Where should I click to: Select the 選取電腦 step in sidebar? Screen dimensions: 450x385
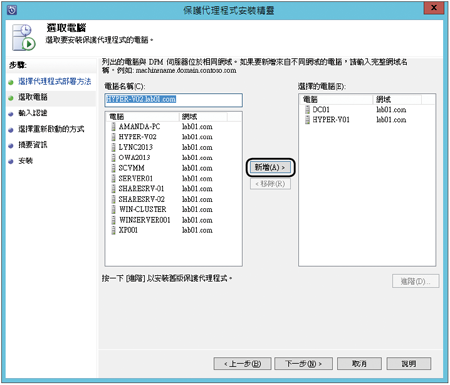[33, 97]
